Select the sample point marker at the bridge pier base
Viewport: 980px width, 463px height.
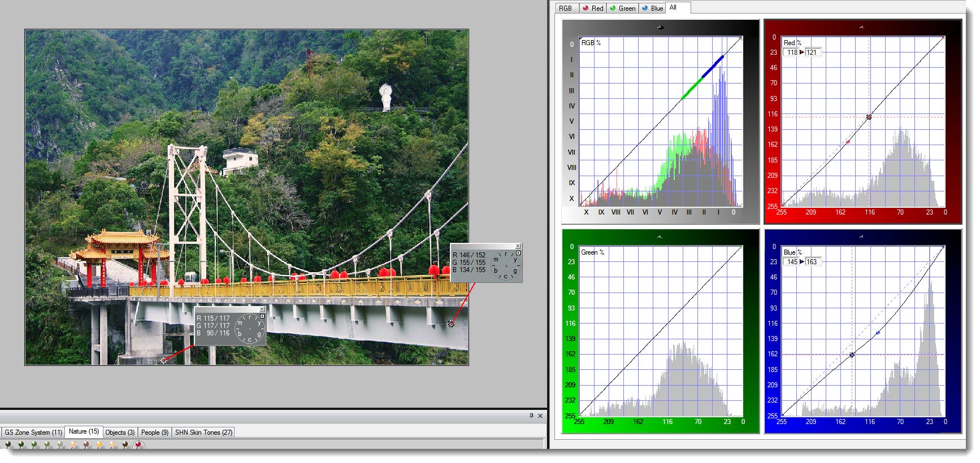point(163,360)
